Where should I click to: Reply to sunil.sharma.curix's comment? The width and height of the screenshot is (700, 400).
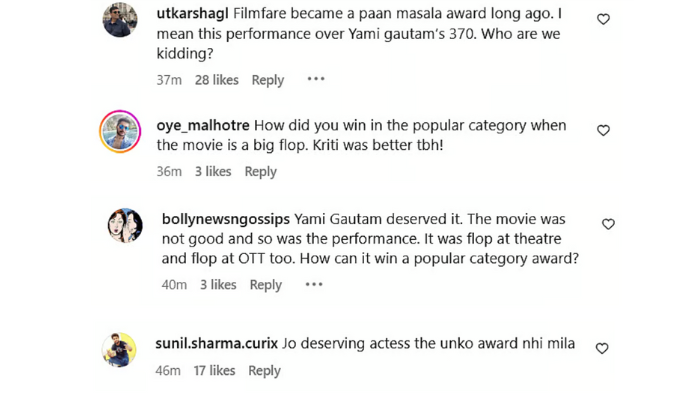click(264, 371)
